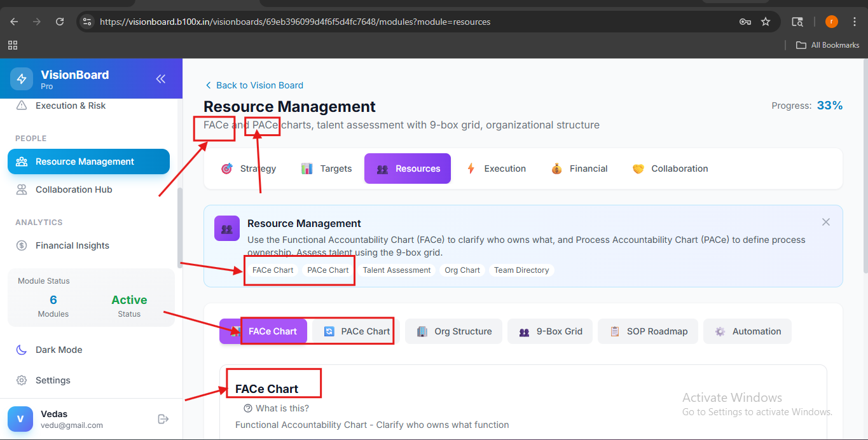Open All Bookmarks folder
868x440 pixels.
[x=828, y=45]
